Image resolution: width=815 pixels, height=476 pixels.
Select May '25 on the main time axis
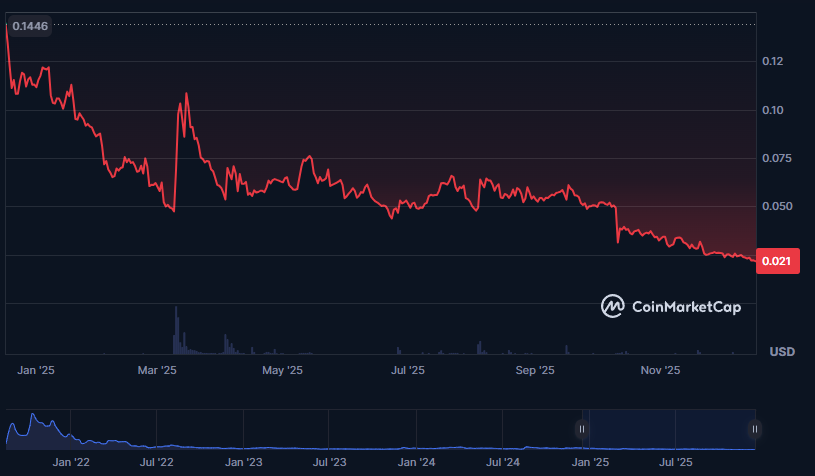(x=282, y=371)
